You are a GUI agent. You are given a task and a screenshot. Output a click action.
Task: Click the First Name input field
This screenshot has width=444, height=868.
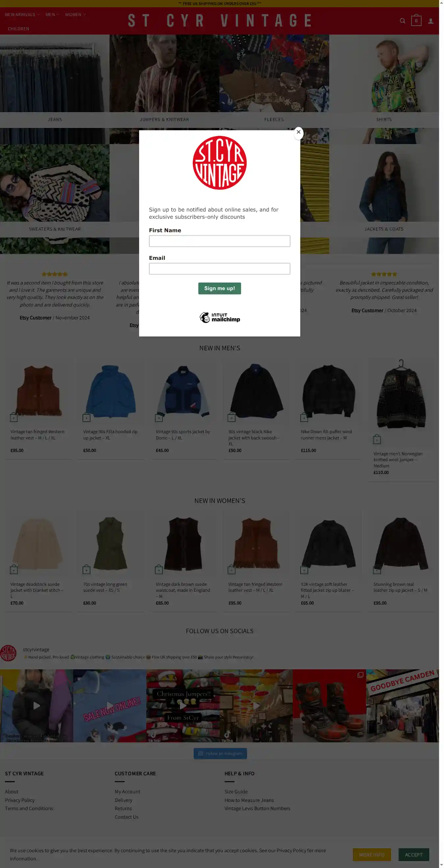[219, 241]
